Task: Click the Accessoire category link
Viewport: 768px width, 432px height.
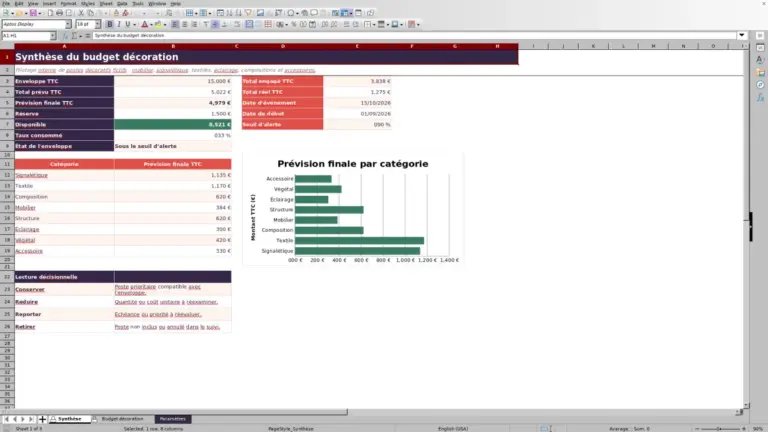Action: point(29,251)
